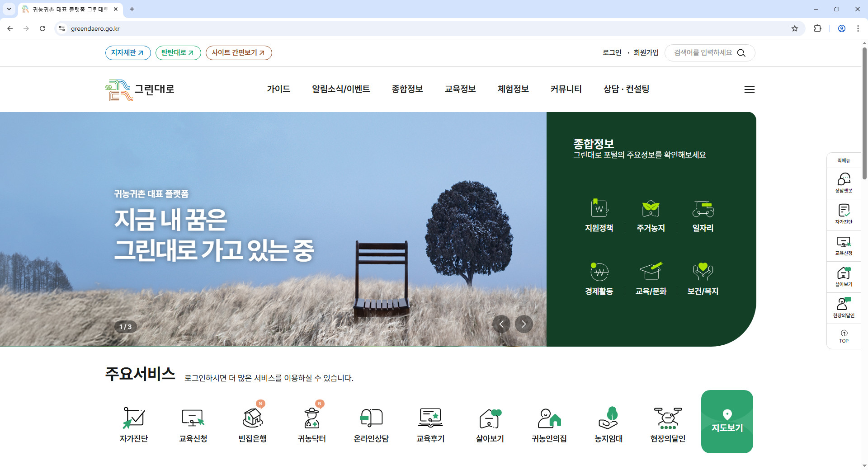This screenshot has height=470, width=868.
Task: Open the 교육정보 menu
Action: [460, 89]
